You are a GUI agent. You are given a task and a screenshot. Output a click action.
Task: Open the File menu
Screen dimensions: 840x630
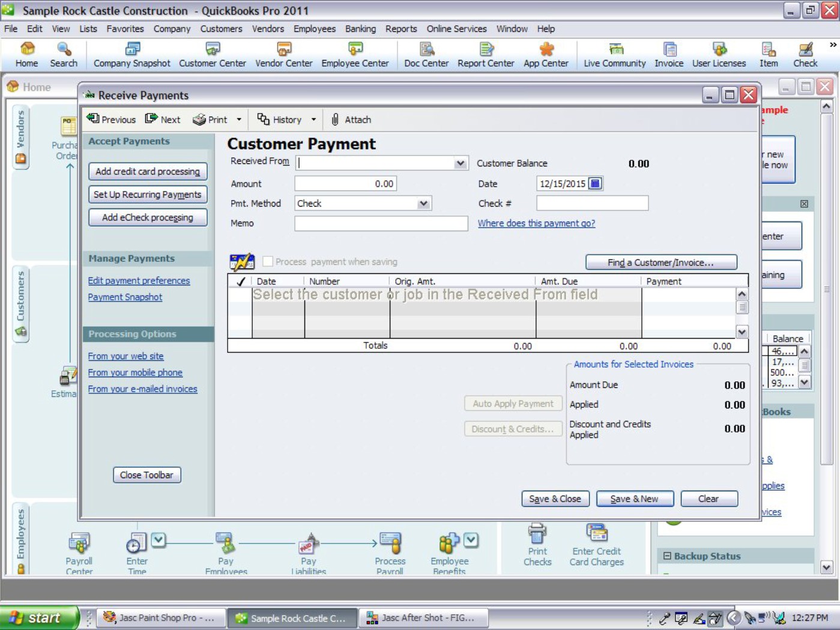tap(11, 29)
